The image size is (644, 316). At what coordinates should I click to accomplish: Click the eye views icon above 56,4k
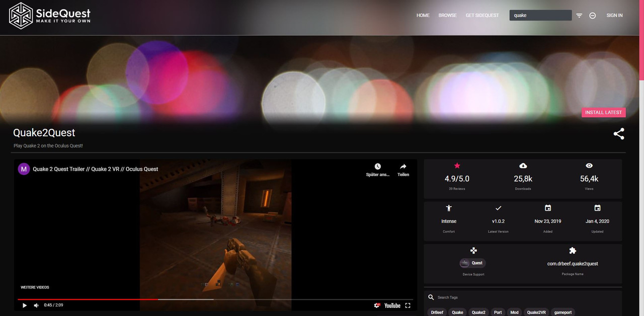point(589,166)
